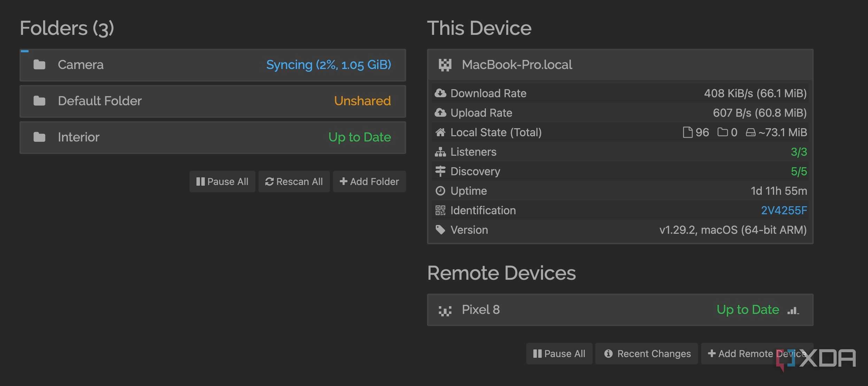Click Add Remote Device button

(x=757, y=354)
